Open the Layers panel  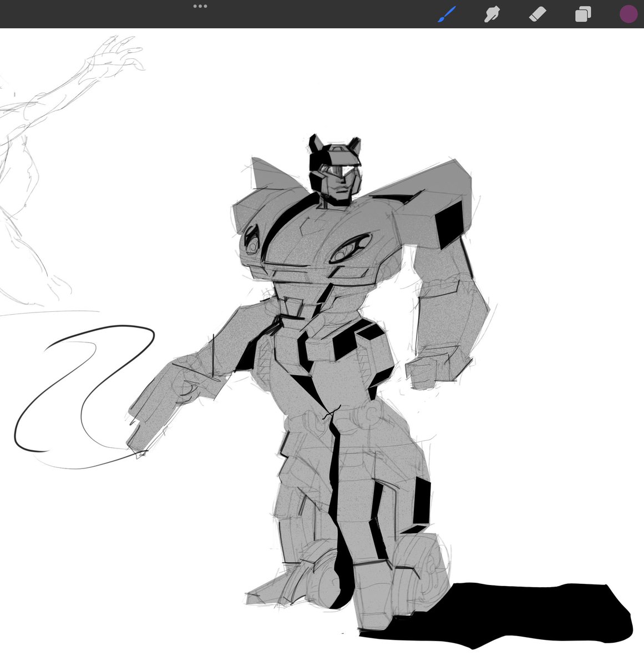pos(583,14)
